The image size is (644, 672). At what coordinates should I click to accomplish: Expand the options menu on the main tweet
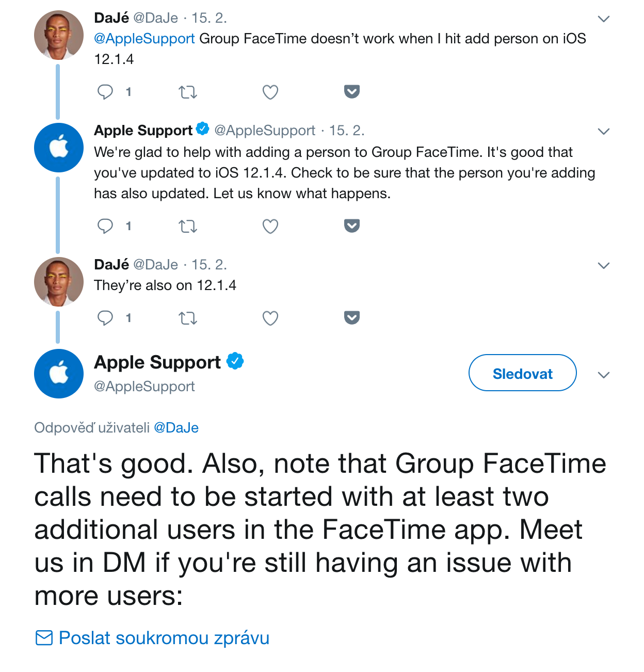tap(603, 375)
